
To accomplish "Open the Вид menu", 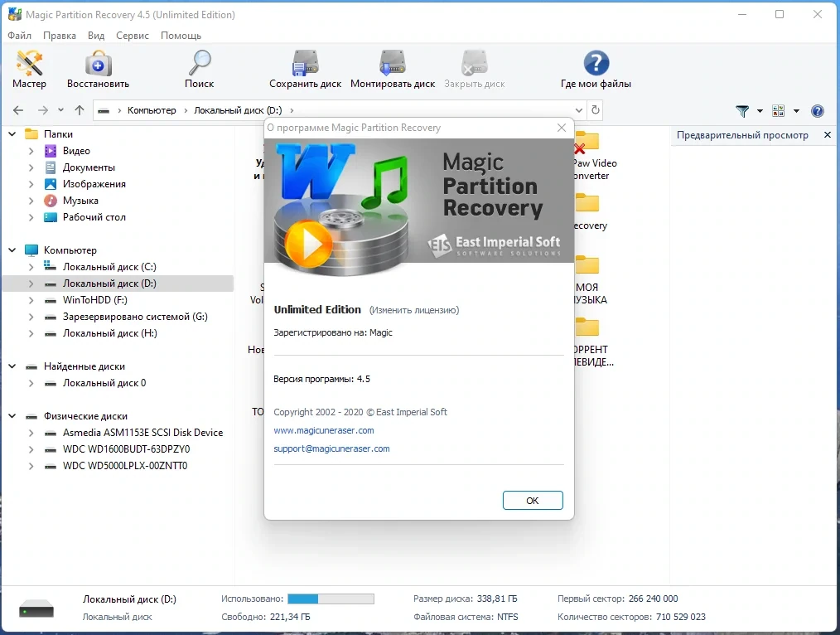I will pyautogui.click(x=96, y=36).
